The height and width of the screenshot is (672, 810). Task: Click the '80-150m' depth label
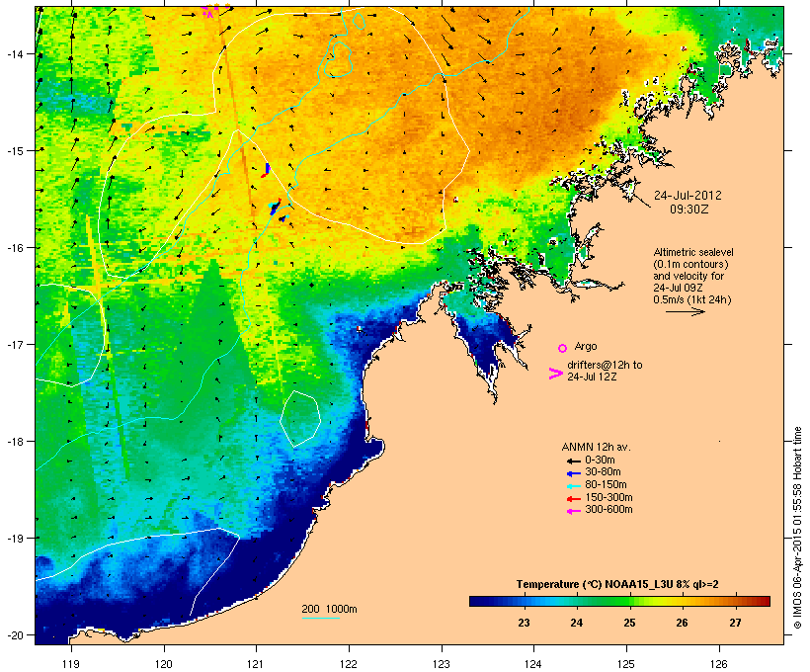[x=606, y=485]
